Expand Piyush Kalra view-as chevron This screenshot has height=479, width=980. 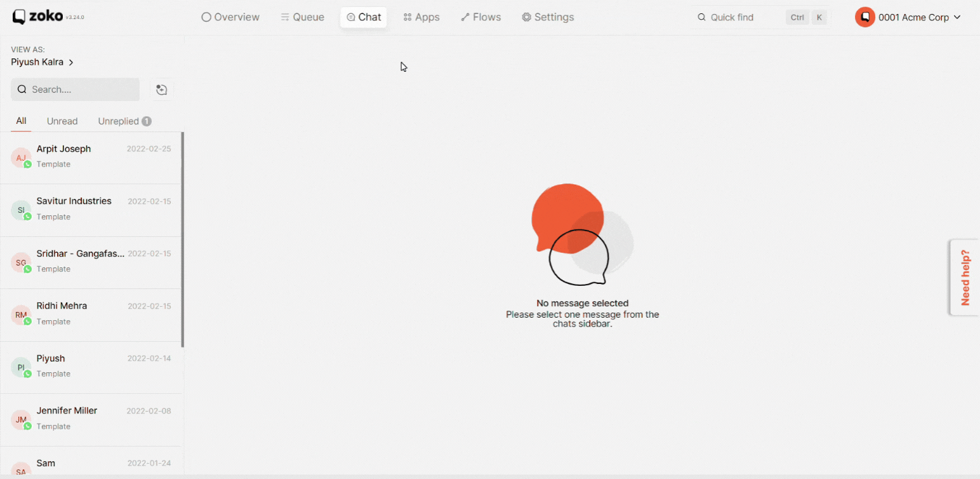click(x=71, y=62)
